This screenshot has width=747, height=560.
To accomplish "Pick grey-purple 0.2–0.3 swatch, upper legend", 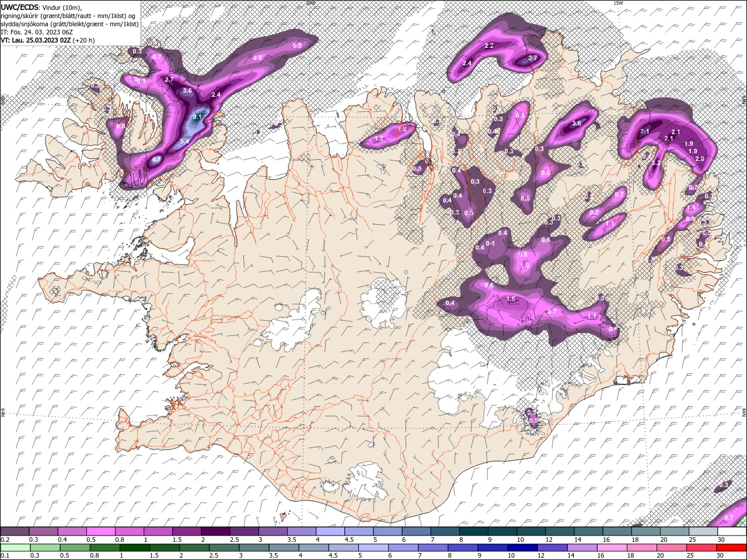I will click(15, 531).
